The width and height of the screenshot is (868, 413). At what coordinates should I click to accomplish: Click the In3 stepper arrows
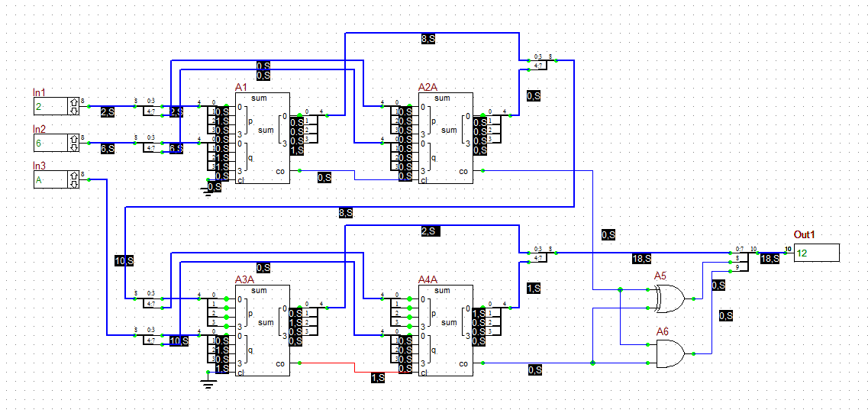(x=73, y=179)
